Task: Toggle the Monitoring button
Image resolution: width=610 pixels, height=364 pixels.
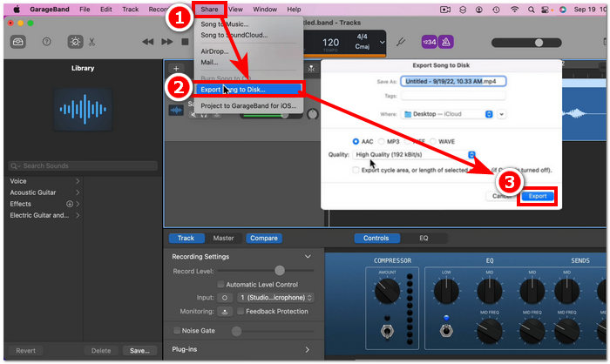Action: pyautogui.click(x=225, y=312)
